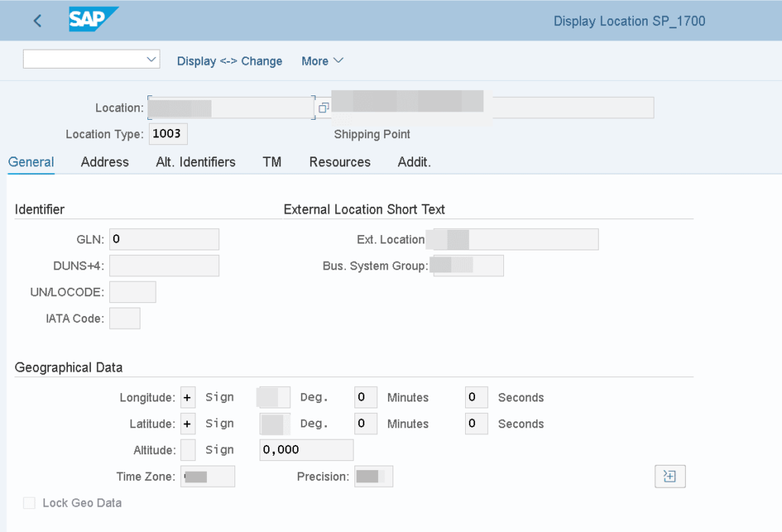Select the Resources tab

(x=339, y=162)
